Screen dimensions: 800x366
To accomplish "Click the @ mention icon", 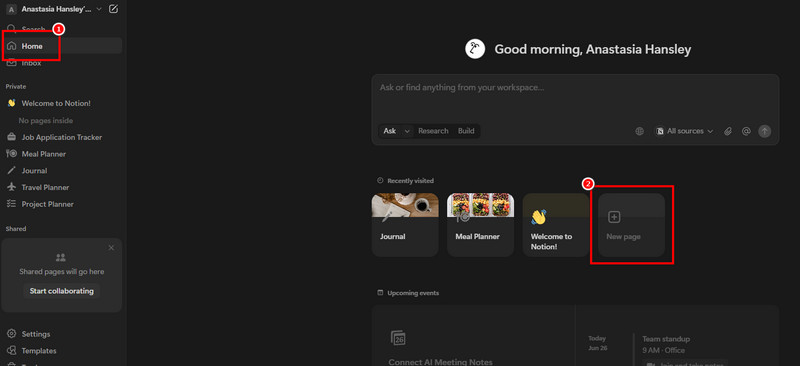I will [x=746, y=131].
